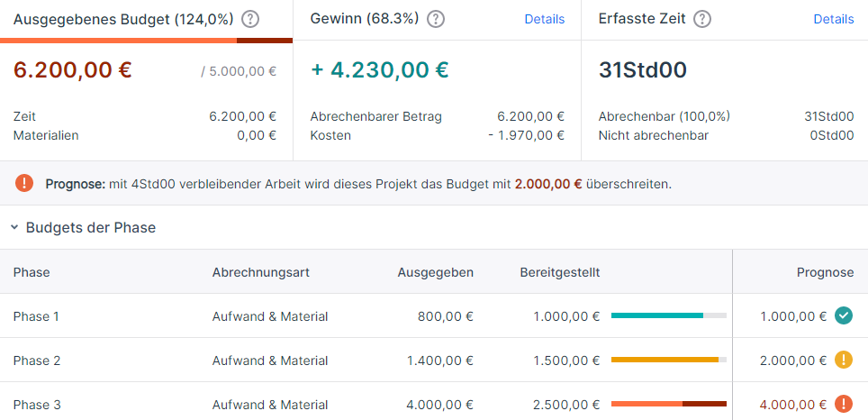Click the Abrechnungsart column header
The height and width of the screenshot is (420, 868).
point(261,272)
